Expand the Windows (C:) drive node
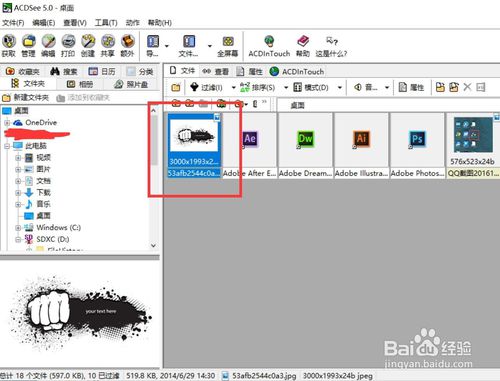Screen dimensions: 500x381 click(x=18, y=228)
